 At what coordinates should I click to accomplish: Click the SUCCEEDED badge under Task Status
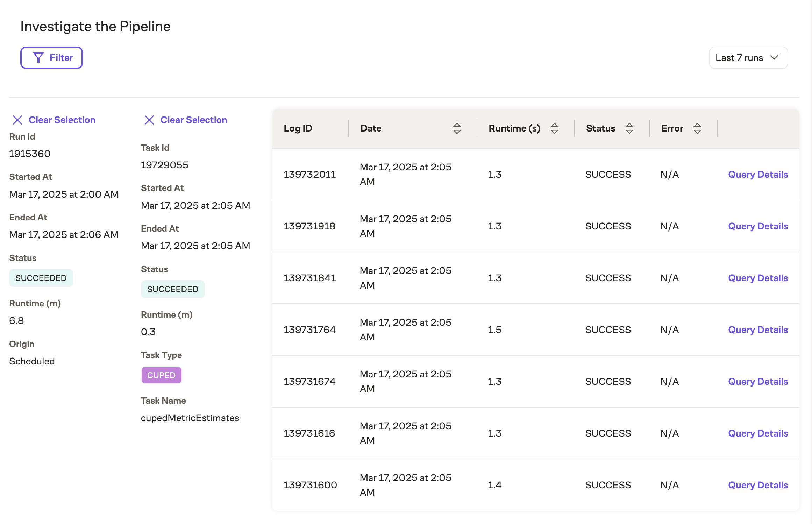173,289
